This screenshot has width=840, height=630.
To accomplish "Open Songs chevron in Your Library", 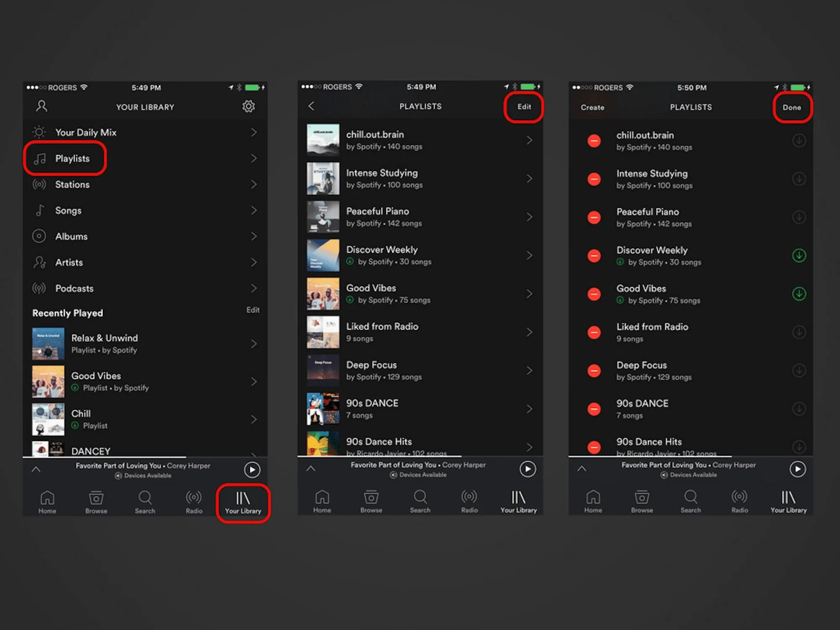I will click(254, 210).
